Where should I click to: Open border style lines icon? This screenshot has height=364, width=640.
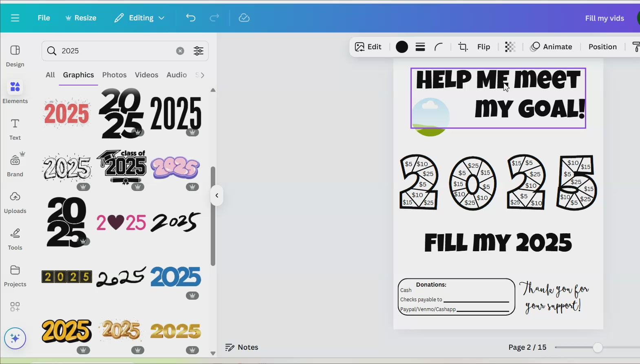click(420, 47)
